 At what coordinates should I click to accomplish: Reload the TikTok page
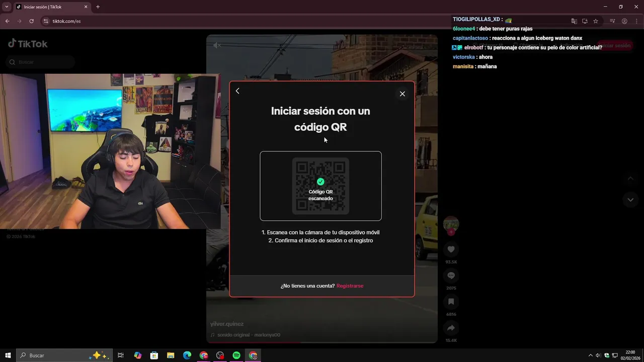31,21
